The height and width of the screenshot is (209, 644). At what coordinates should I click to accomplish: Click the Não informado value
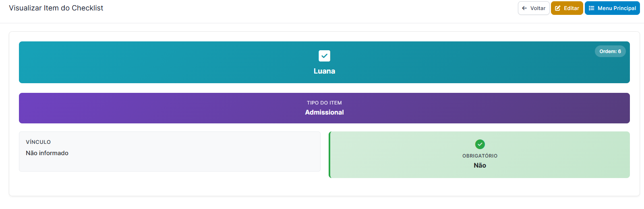point(47,153)
